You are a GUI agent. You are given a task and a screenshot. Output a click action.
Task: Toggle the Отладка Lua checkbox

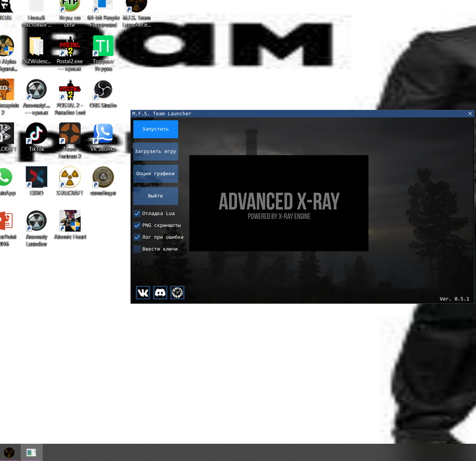pyautogui.click(x=137, y=213)
